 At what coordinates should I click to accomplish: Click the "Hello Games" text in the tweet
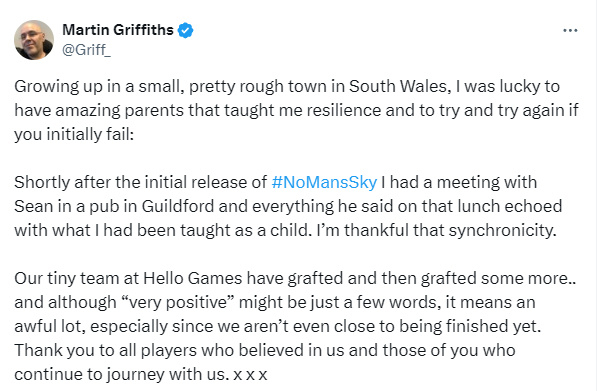coord(193,278)
